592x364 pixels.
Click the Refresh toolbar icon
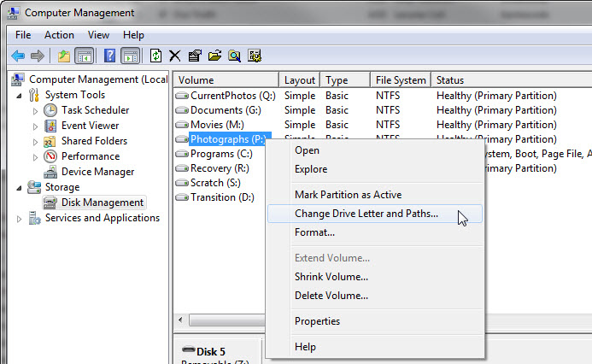[x=155, y=56]
